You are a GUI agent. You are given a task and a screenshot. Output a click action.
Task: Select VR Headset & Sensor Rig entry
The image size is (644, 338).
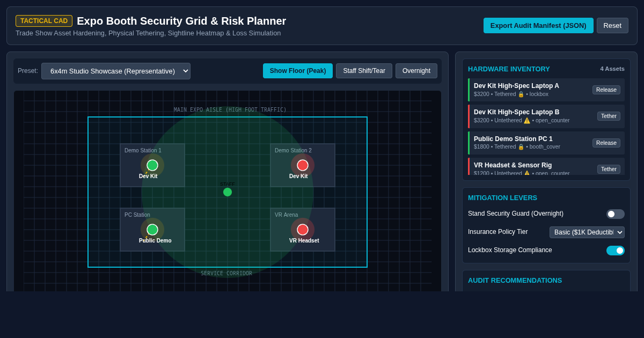[546, 166]
